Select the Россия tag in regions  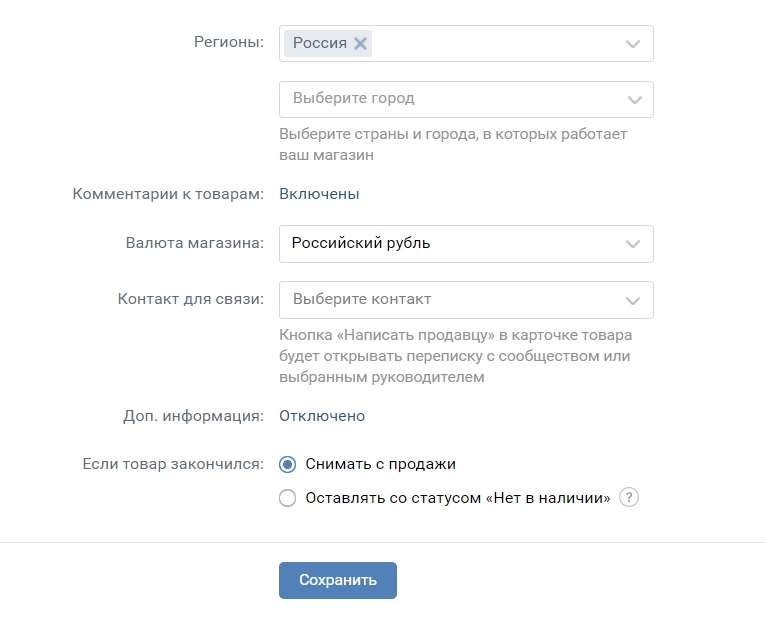click(x=320, y=43)
